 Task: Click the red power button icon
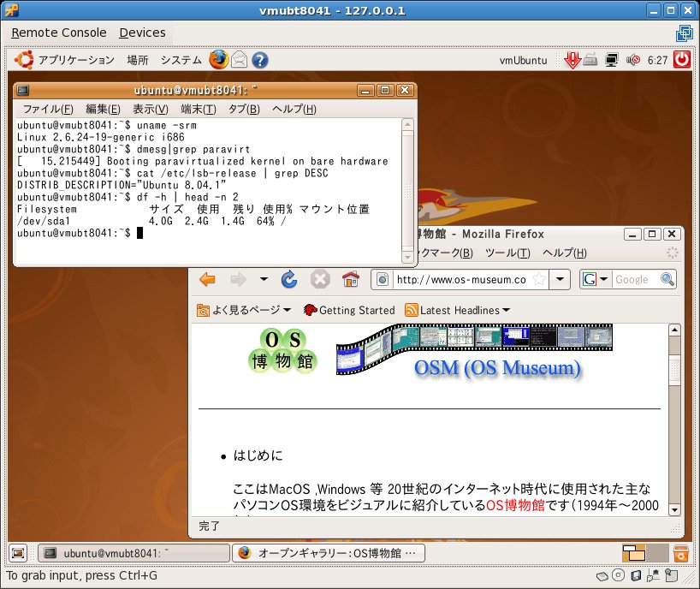[682, 59]
